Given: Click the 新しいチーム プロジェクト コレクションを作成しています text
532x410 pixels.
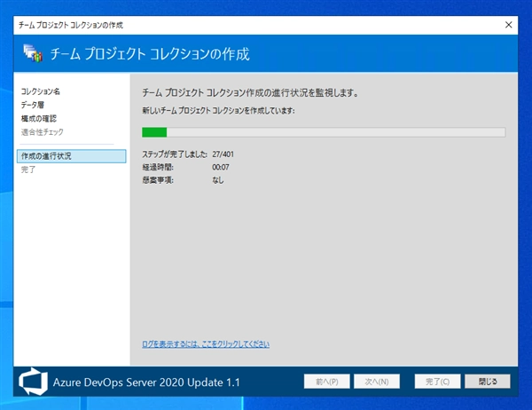Looking at the screenshot, I should [218, 110].
